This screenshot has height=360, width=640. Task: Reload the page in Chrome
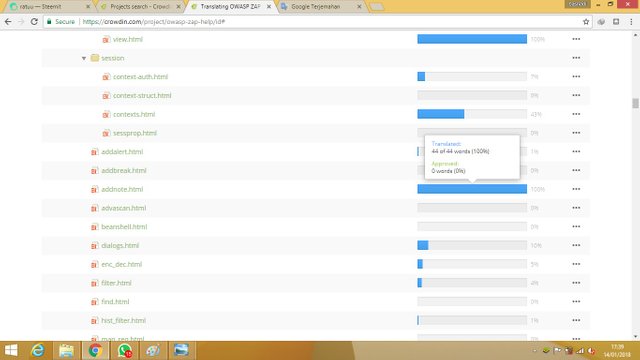coord(34,22)
